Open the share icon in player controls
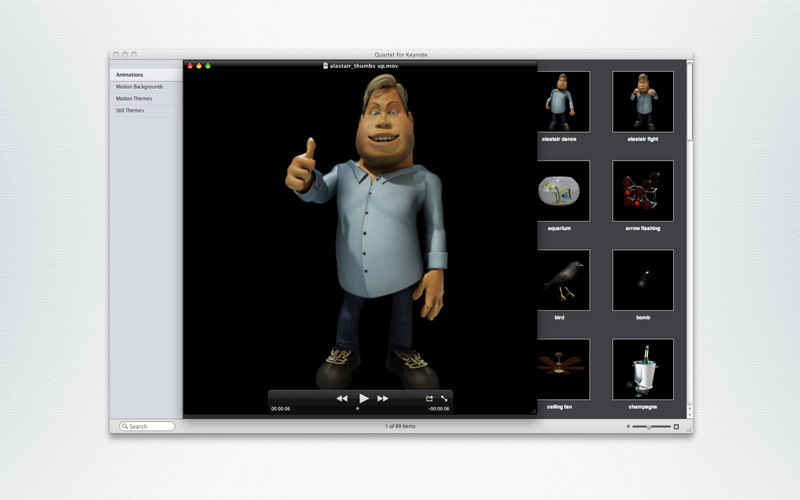800x500 pixels. click(x=429, y=398)
